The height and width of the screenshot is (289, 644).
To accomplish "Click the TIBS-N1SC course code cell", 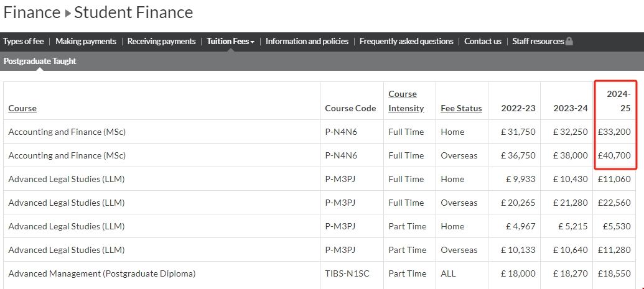I will coord(347,273).
